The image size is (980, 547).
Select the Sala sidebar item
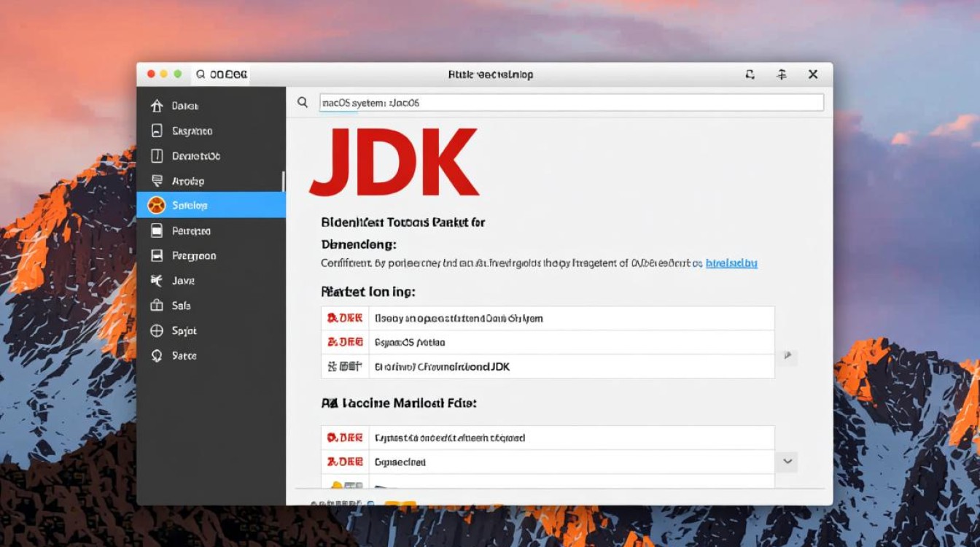point(181,306)
